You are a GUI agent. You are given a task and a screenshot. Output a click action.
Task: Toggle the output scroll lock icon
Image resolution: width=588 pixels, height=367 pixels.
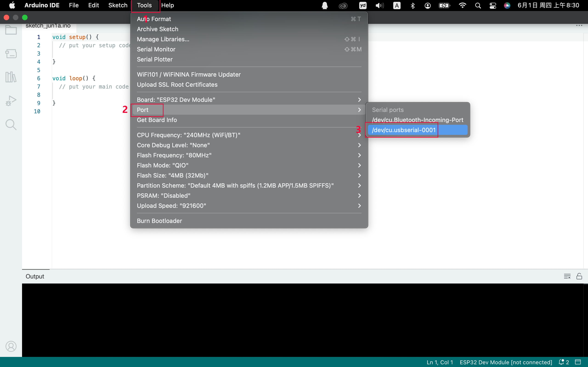tap(579, 276)
